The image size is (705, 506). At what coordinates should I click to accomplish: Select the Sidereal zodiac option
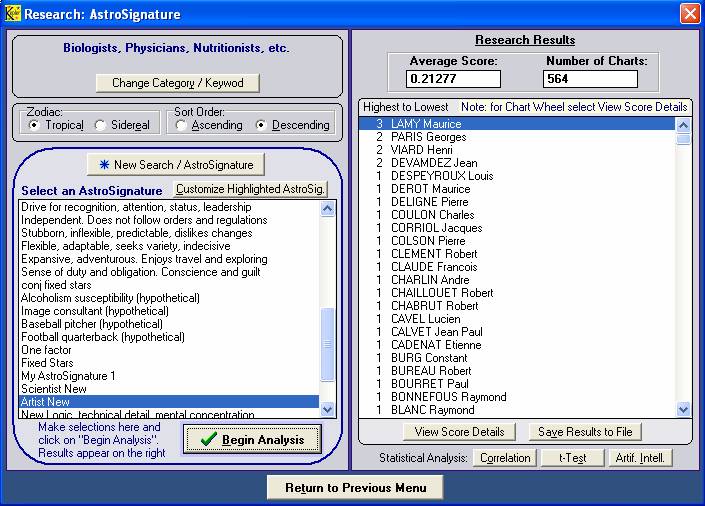pyautogui.click(x=101, y=125)
